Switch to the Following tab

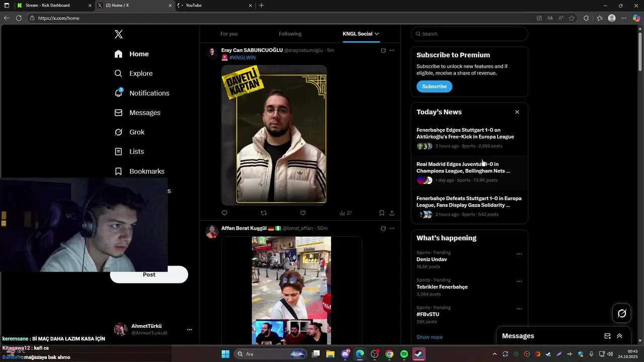click(290, 34)
